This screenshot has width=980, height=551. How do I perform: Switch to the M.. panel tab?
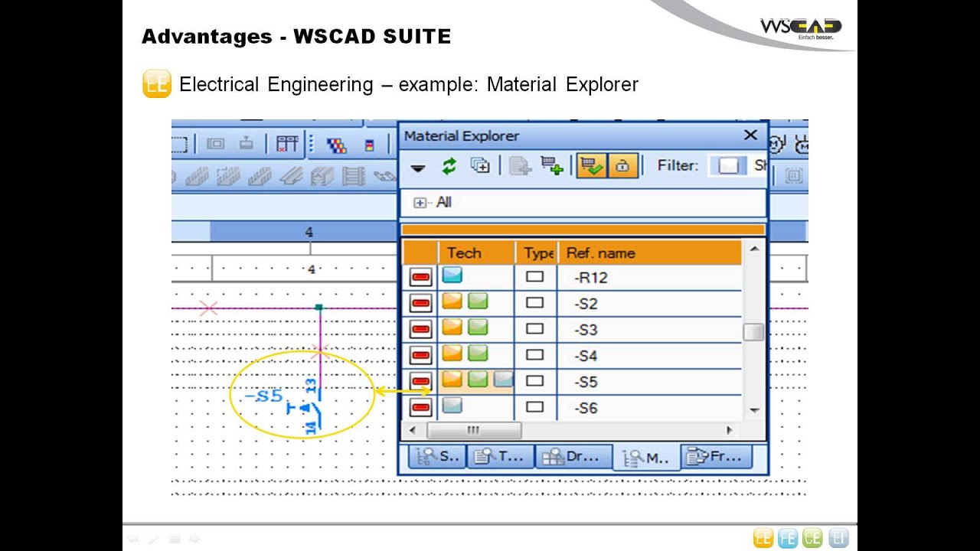647,458
